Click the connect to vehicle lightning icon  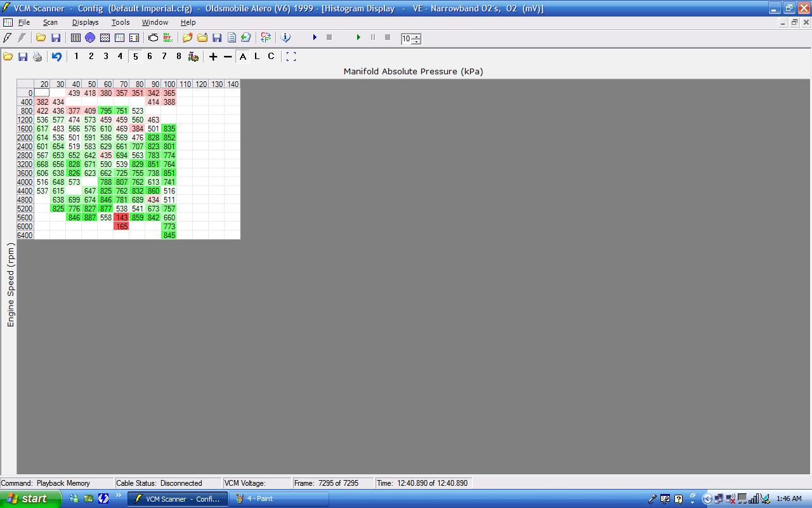[8, 38]
